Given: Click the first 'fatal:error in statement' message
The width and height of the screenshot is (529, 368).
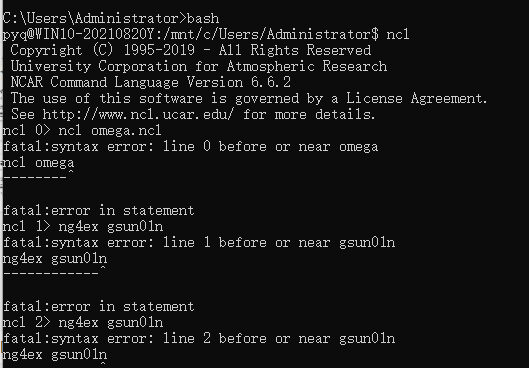Looking at the screenshot, I should 99,210.
